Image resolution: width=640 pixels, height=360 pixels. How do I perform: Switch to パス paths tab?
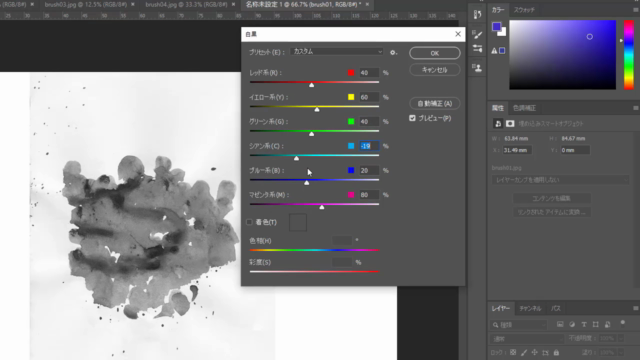(556, 309)
